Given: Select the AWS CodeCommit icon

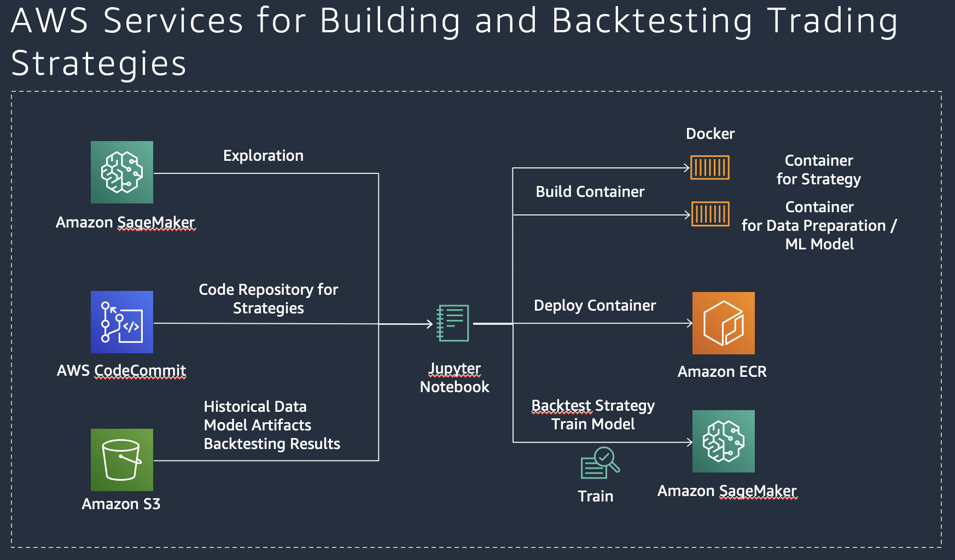Looking at the screenshot, I should pyautogui.click(x=122, y=322).
